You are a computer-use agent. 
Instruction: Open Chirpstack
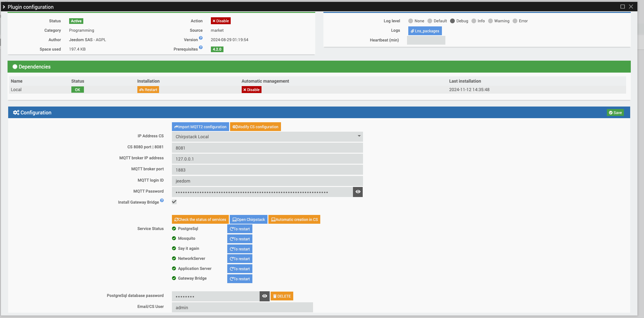(249, 220)
